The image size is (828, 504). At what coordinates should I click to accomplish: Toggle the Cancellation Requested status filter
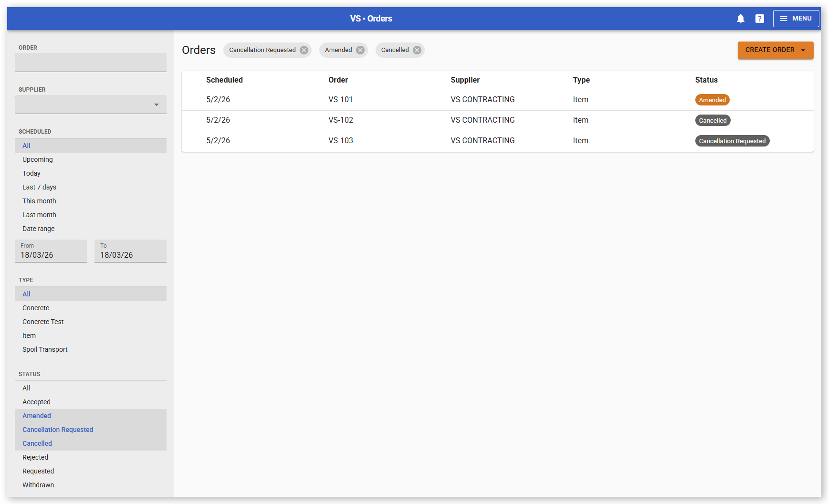[x=58, y=430]
